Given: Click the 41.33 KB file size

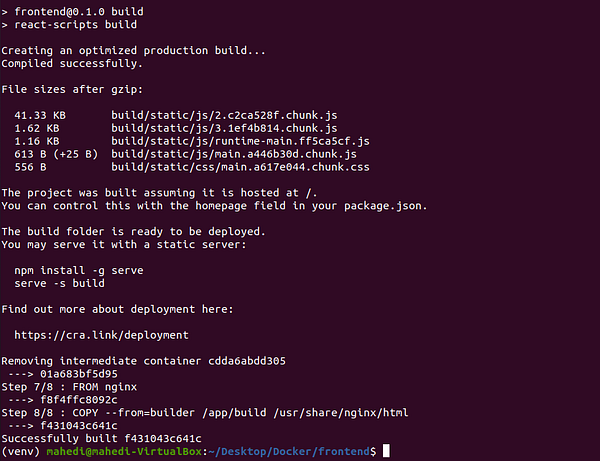Looking at the screenshot, I should click(x=40, y=115).
